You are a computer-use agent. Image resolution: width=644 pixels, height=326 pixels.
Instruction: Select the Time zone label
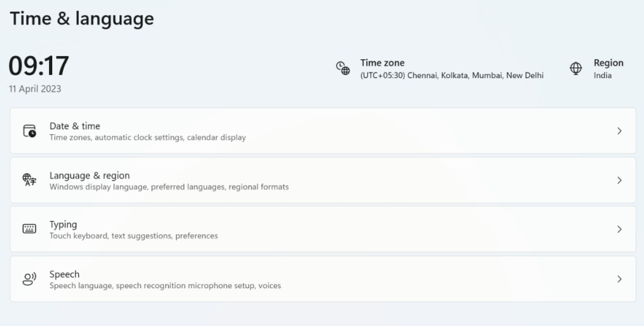pyautogui.click(x=382, y=63)
